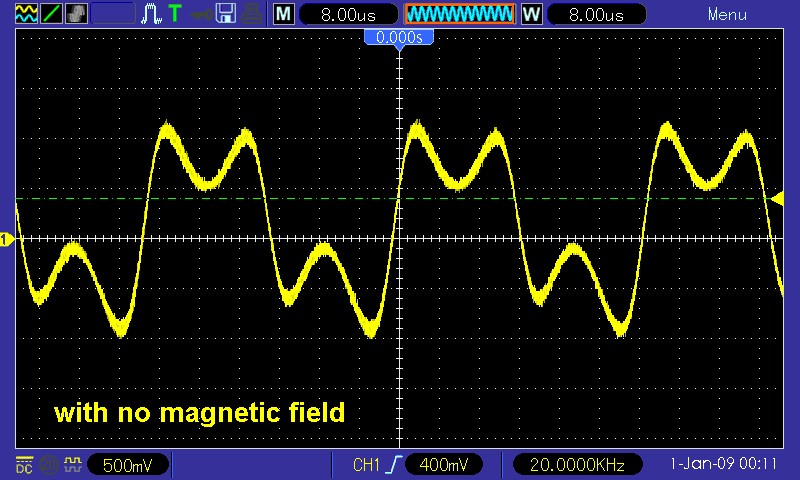
Task: Click the floppy disk save icon
Action: coord(225,14)
